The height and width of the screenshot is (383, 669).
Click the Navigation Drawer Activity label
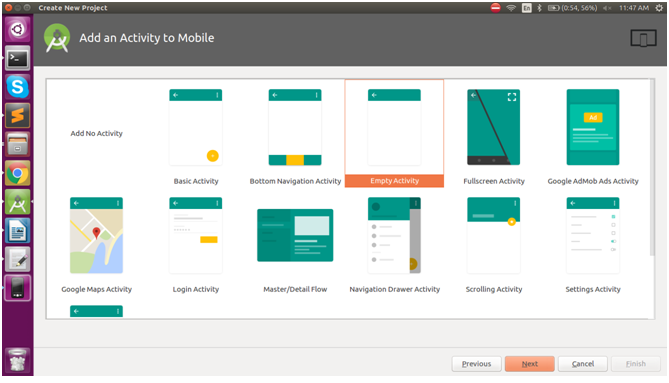[395, 289]
